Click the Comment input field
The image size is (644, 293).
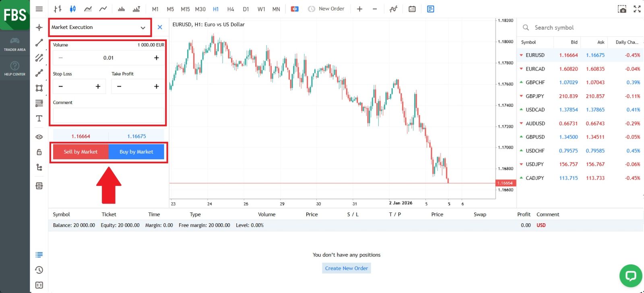point(108,115)
